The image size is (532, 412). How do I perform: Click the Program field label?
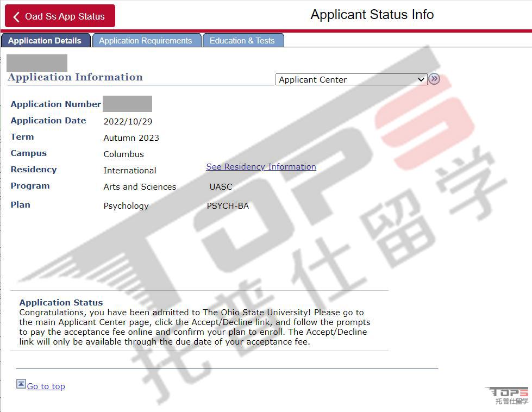[30, 186]
